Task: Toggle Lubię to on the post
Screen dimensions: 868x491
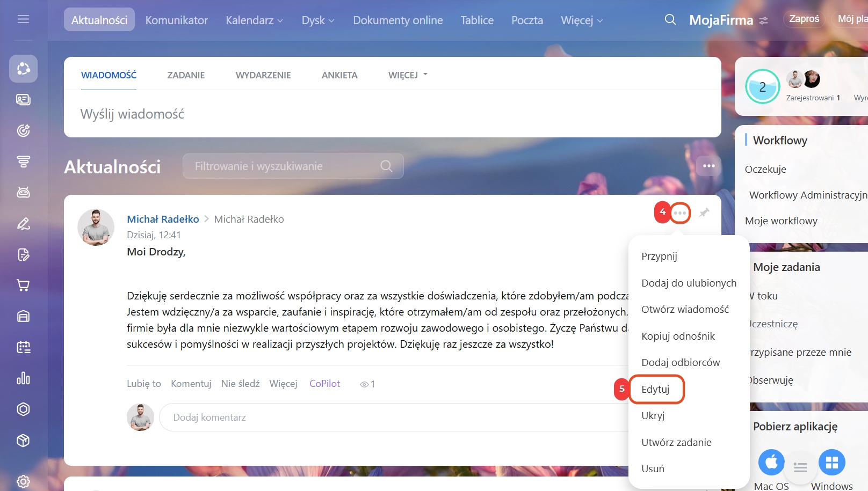Action: [x=143, y=384]
